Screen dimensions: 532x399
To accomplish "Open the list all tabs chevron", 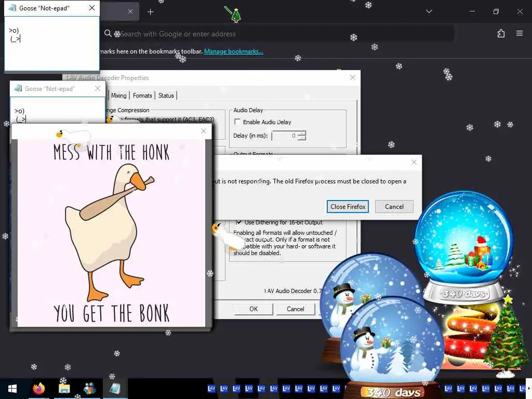I will point(429,11).
